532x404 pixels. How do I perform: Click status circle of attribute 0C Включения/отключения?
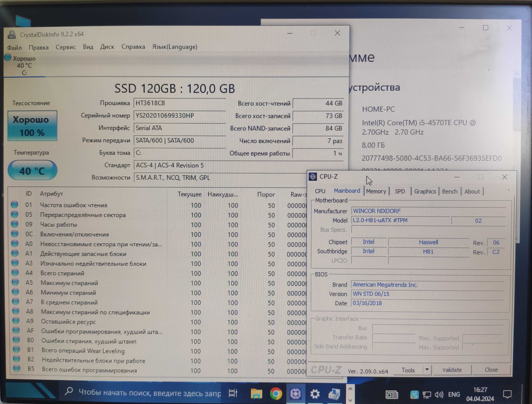pos(15,234)
